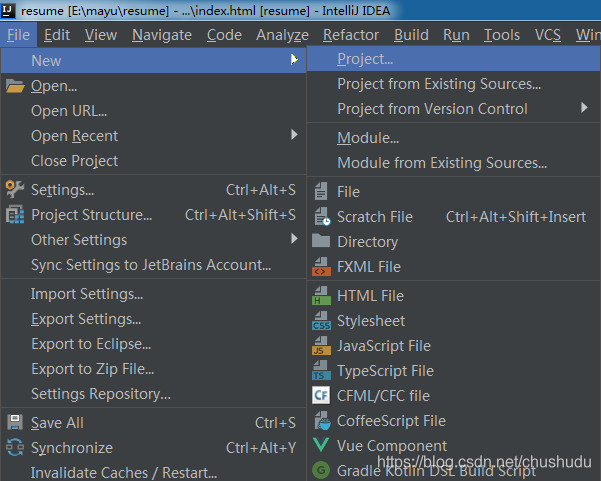Image resolution: width=601 pixels, height=481 pixels.
Task: Choose Import Settings...
Action: (x=153, y=294)
